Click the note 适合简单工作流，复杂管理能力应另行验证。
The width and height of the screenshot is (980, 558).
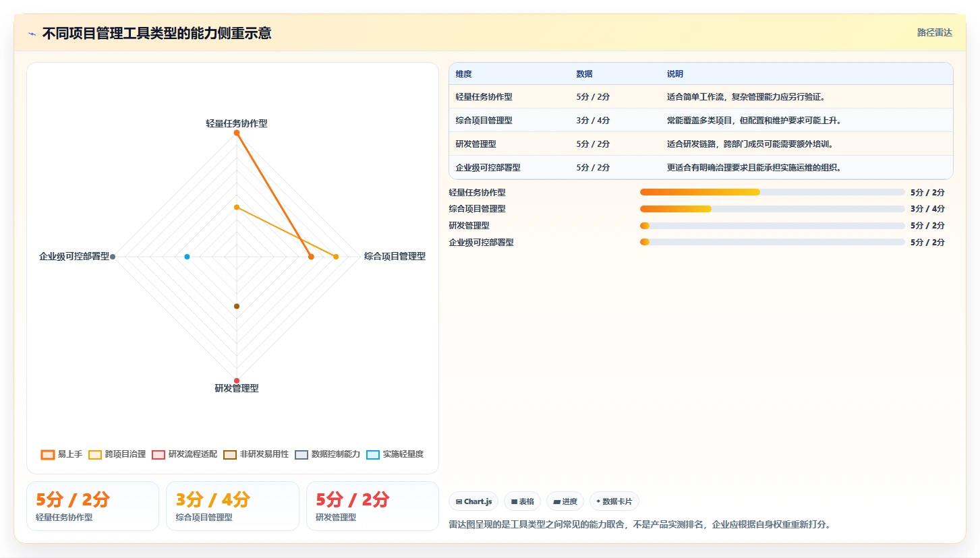pos(746,97)
